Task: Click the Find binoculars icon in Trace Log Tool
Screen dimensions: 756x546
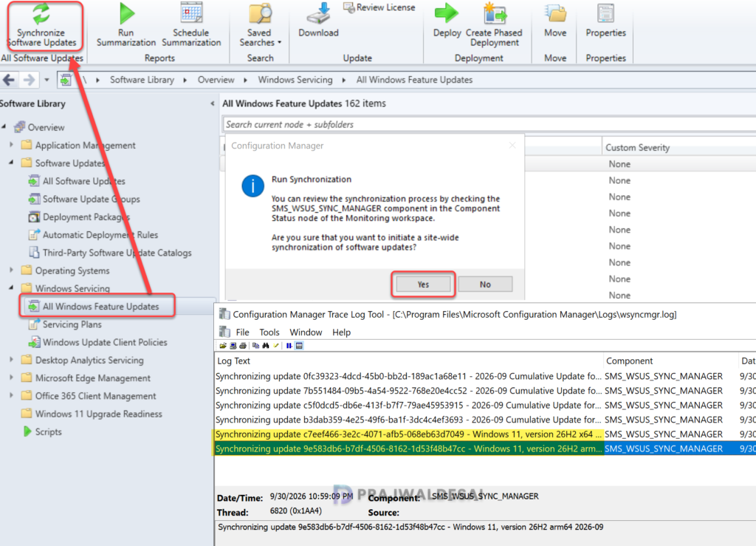Action: 266,346
